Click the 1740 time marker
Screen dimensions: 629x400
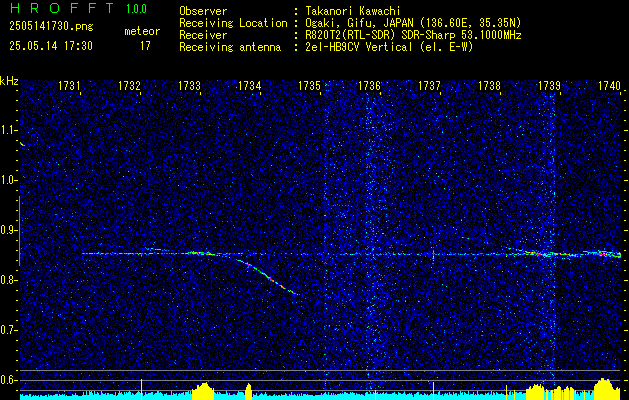(610, 85)
